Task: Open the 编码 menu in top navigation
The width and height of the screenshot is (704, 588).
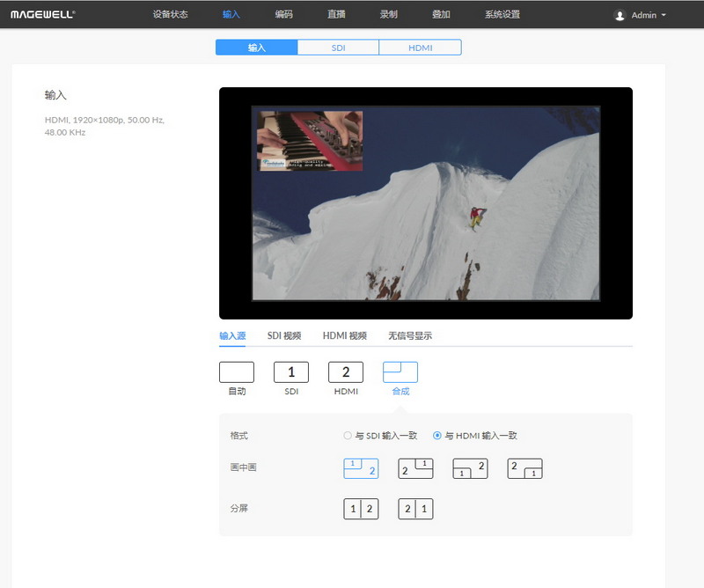Action: coord(283,15)
